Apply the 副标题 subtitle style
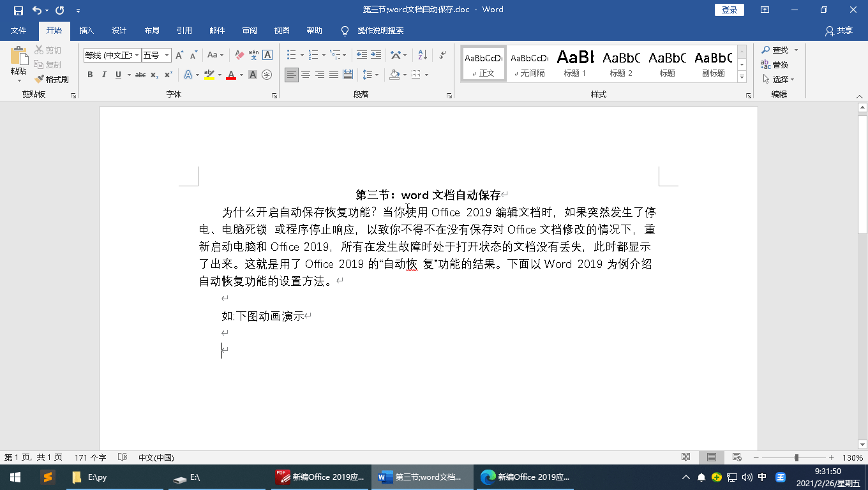This screenshot has height=490, width=868. (713, 63)
